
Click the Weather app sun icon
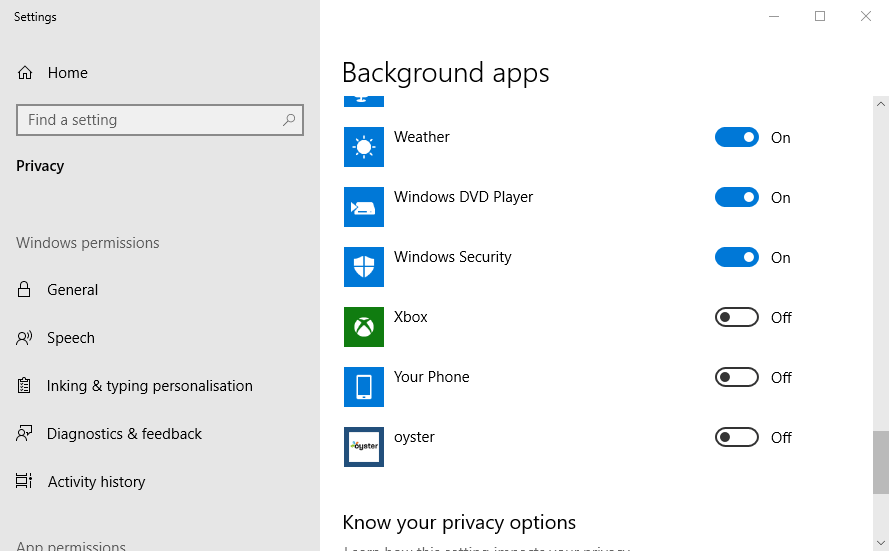pos(364,147)
